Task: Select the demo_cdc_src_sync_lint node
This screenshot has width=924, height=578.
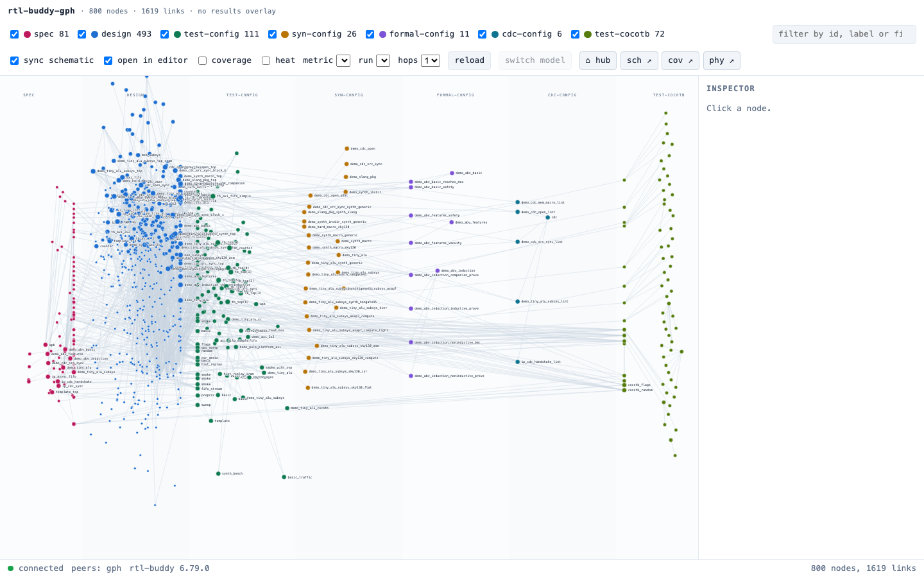Action: point(518,241)
